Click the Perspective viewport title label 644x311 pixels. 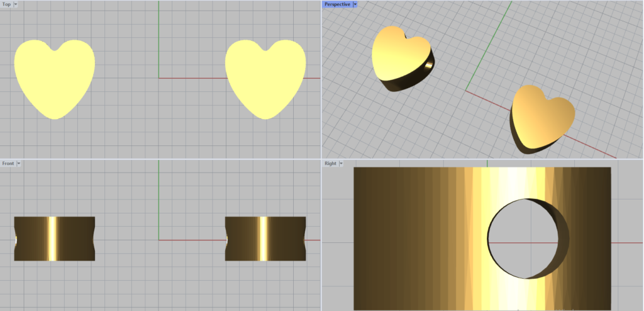tap(337, 4)
